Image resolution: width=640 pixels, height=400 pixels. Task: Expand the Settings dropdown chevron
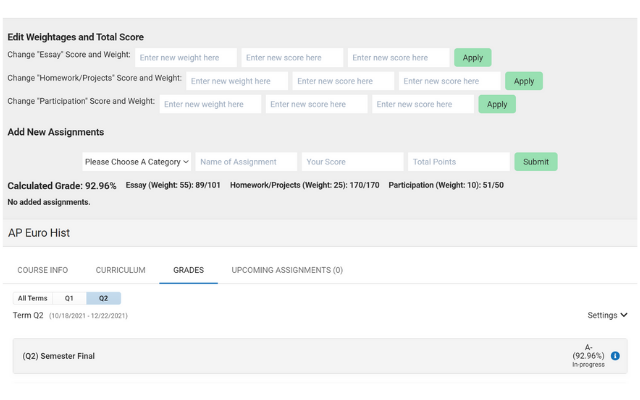point(624,315)
